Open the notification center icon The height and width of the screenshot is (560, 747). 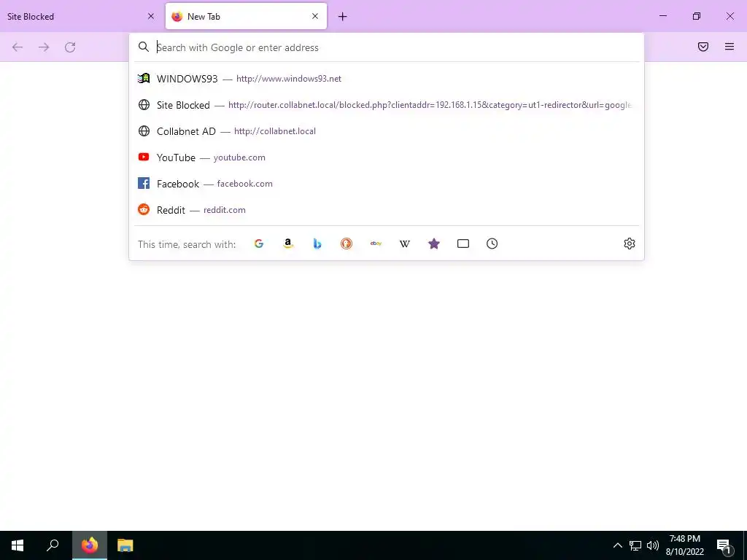[x=724, y=545]
